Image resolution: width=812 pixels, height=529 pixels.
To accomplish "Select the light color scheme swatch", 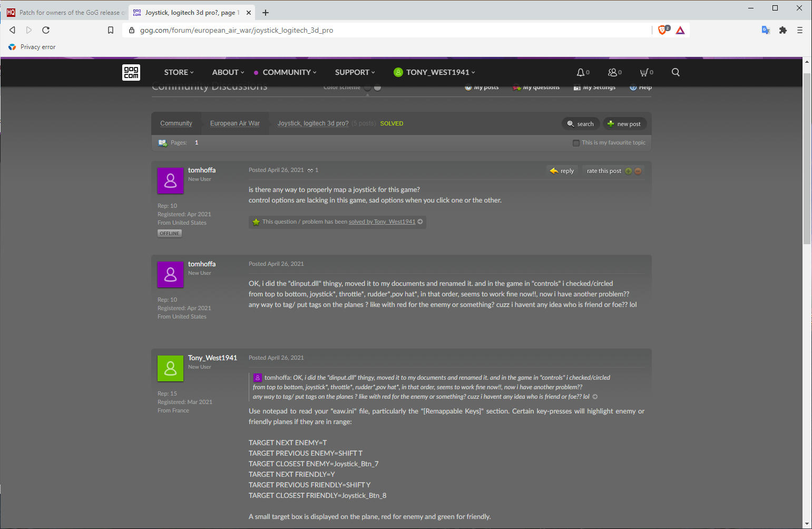I will pyautogui.click(x=377, y=88).
